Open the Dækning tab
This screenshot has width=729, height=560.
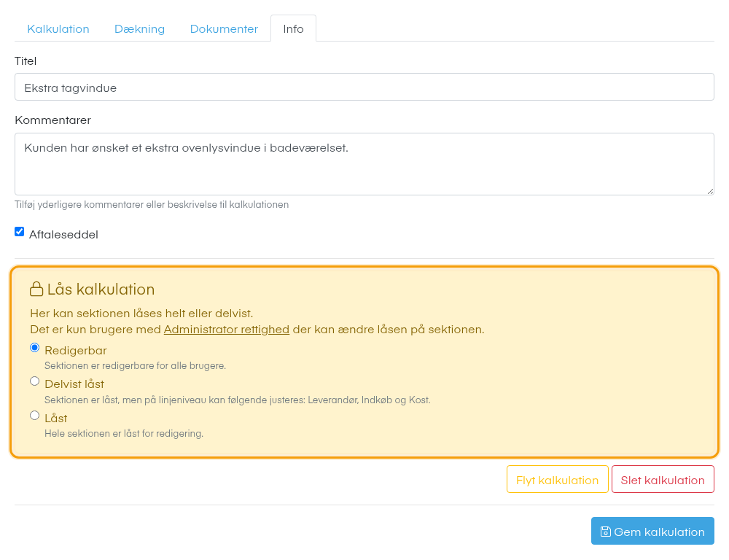point(139,29)
